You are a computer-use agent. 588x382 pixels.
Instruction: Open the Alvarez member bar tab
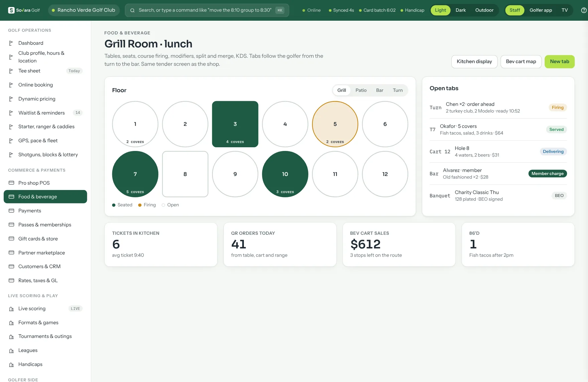click(498, 174)
